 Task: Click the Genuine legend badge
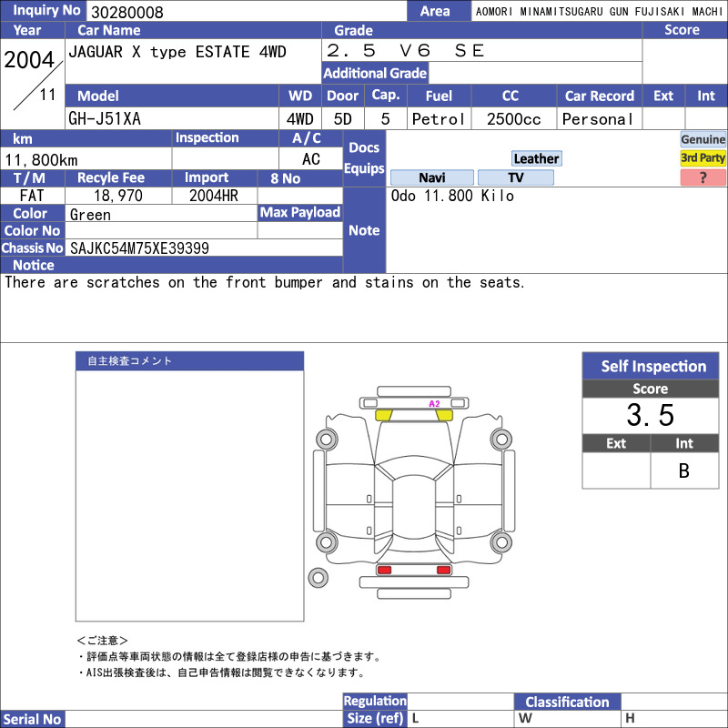tap(703, 139)
